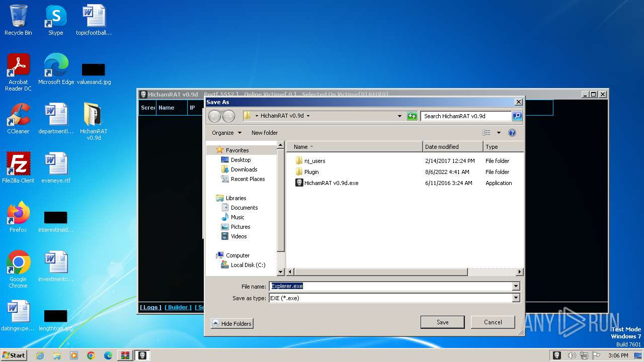The width and height of the screenshot is (644, 362).
Task: Launch Microsoft Edge desktop shortcut
Action: tap(56, 69)
